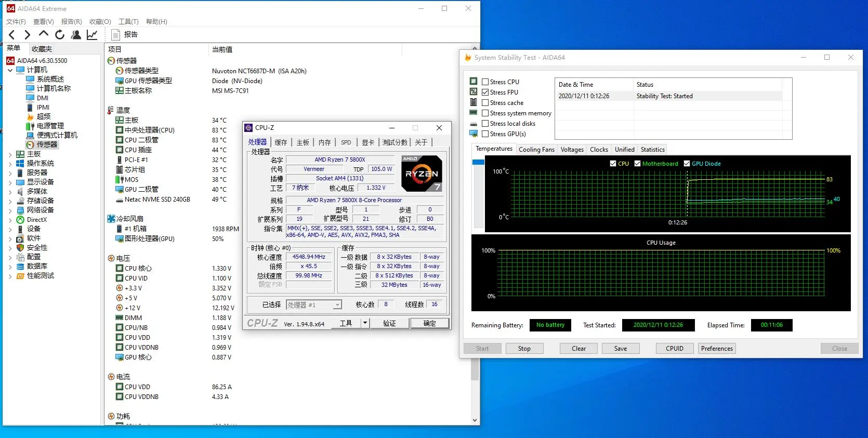Click the AIDA64 back navigation arrow
The width and height of the screenshot is (868, 438).
click(11, 35)
